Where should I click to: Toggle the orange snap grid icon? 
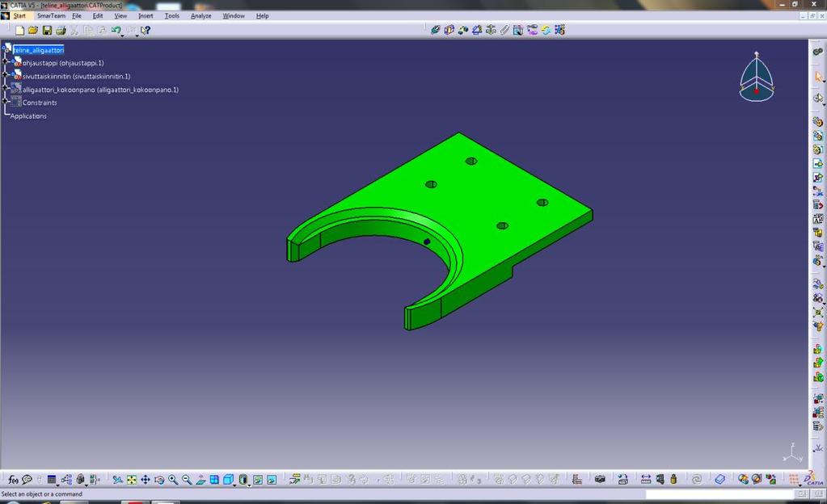click(794, 479)
